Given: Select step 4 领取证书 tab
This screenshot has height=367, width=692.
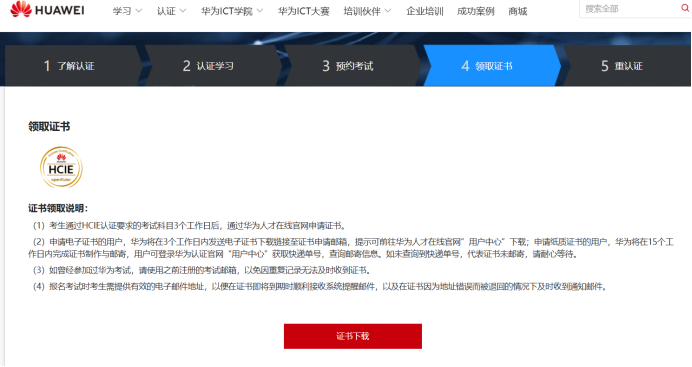Looking at the screenshot, I should [x=491, y=66].
